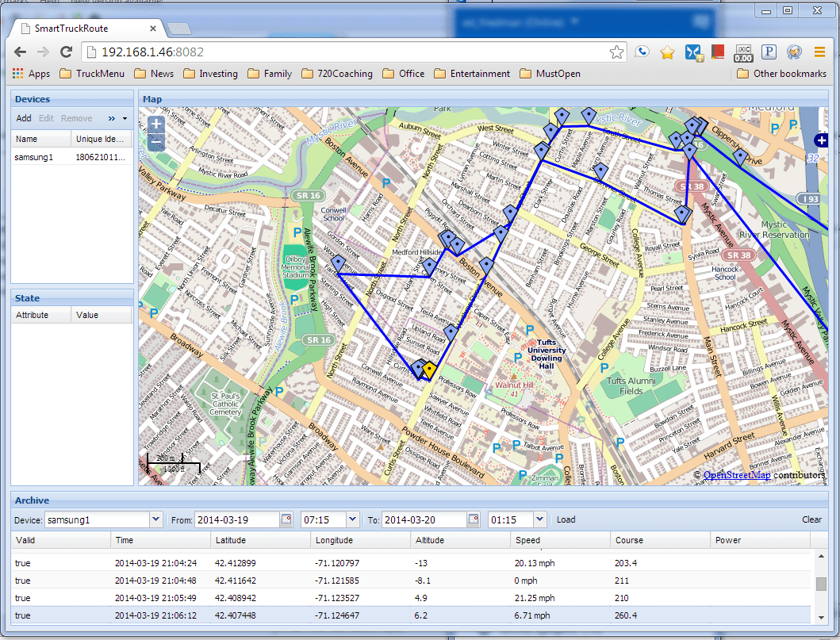Image resolution: width=840 pixels, height=640 pixels.
Task: Select archive row at 21:05:49
Action: click(x=411, y=598)
